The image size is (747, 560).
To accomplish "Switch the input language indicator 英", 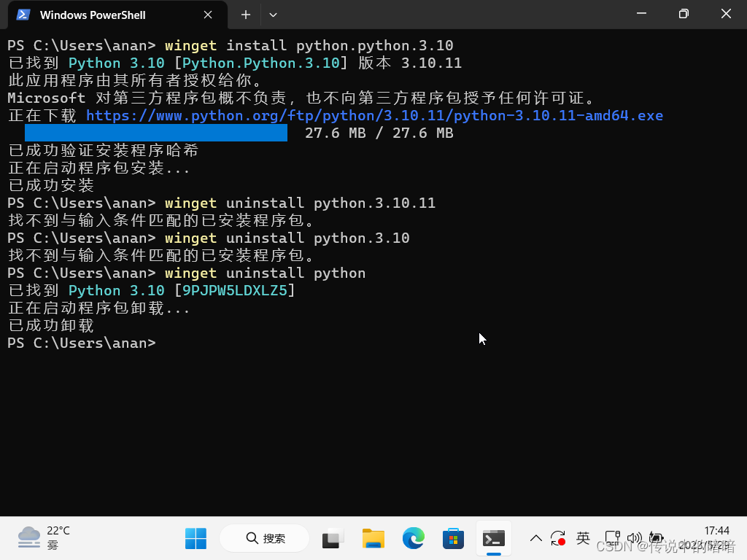I will click(583, 539).
